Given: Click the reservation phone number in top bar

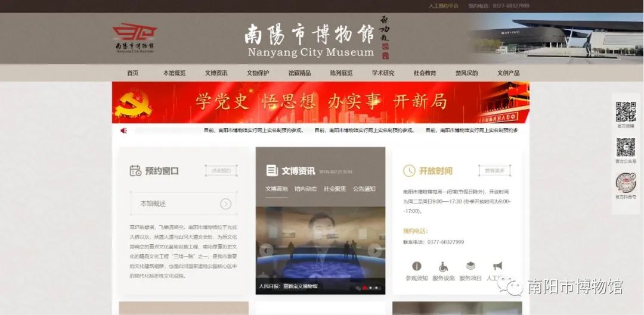Looking at the screenshot, I should point(499,6).
